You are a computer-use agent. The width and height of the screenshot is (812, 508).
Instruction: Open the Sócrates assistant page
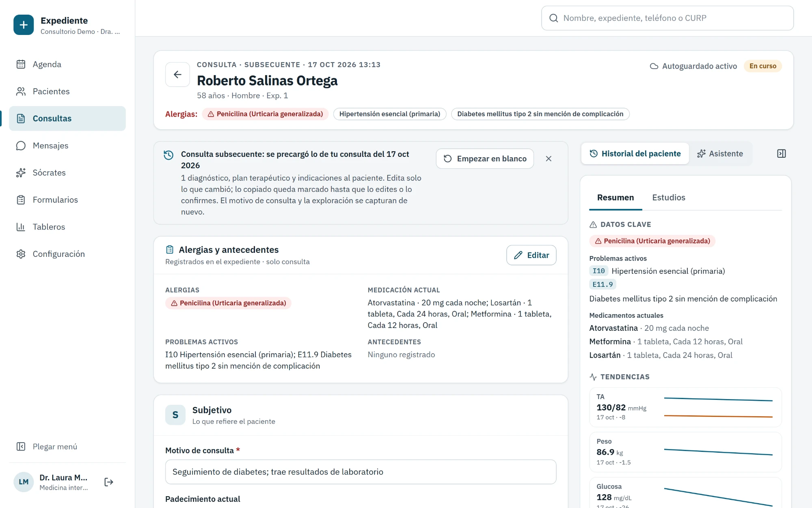coord(67,173)
